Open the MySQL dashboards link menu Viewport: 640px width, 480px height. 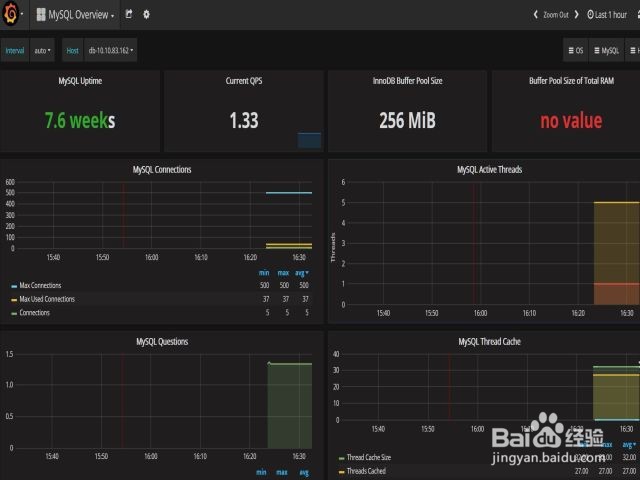[607, 51]
